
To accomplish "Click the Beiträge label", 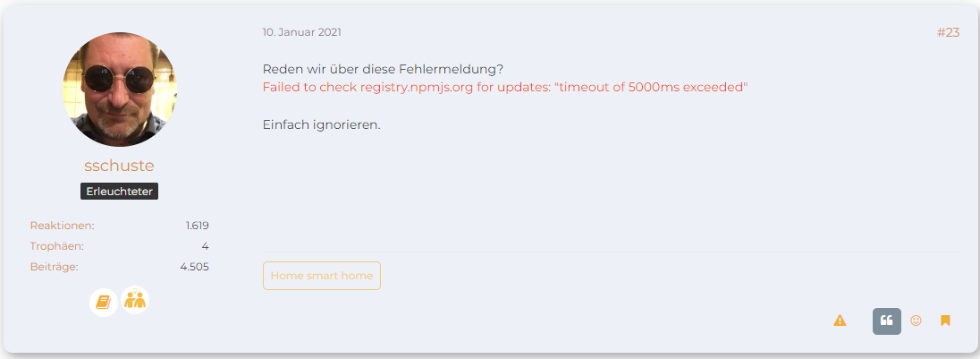I will tap(54, 267).
